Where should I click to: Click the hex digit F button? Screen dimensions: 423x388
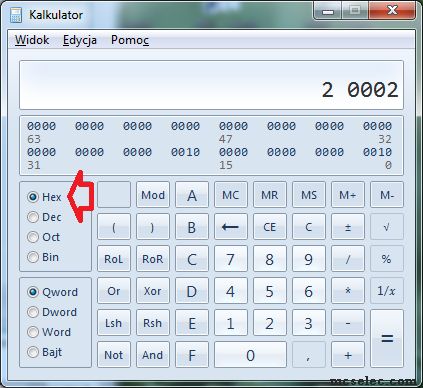click(192, 355)
